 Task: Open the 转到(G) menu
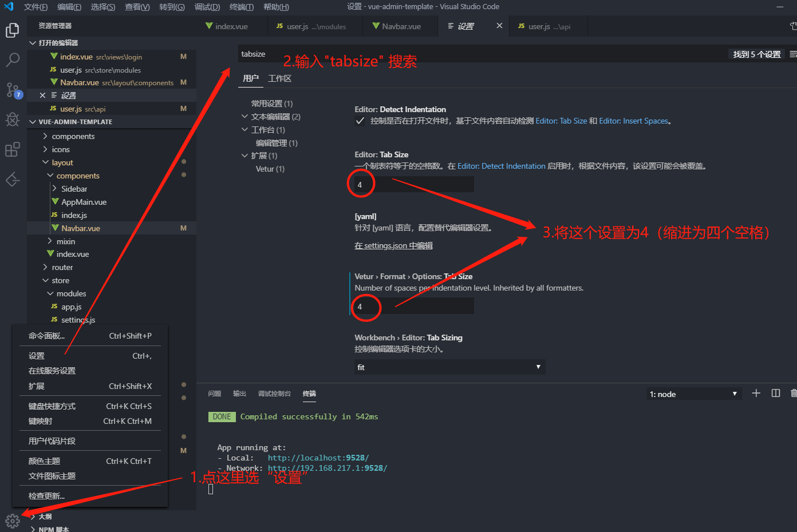172,7
